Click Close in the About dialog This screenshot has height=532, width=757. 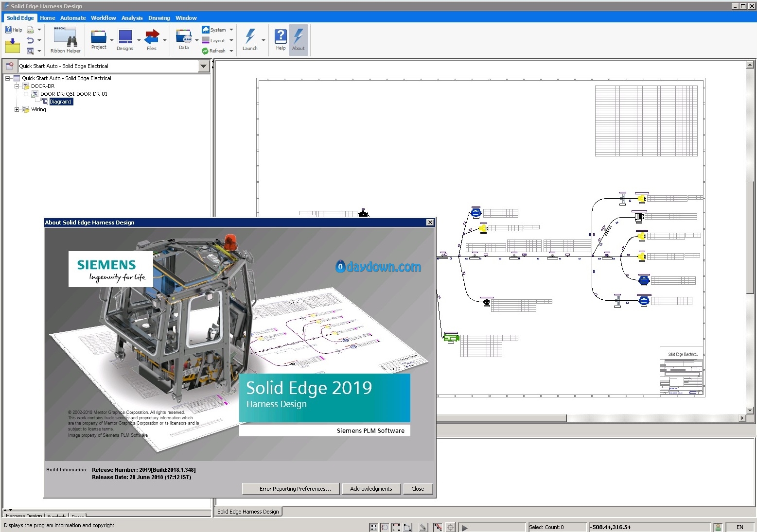coord(418,489)
